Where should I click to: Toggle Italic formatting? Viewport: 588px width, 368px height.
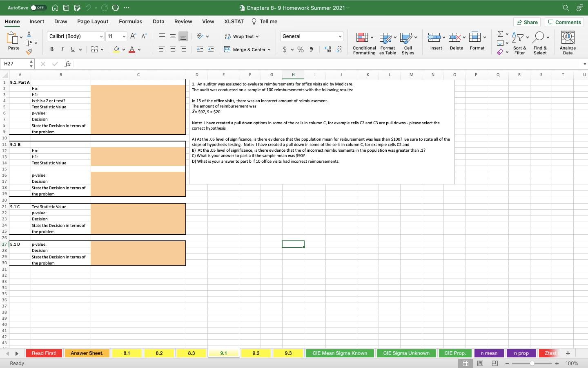point(62,49)
